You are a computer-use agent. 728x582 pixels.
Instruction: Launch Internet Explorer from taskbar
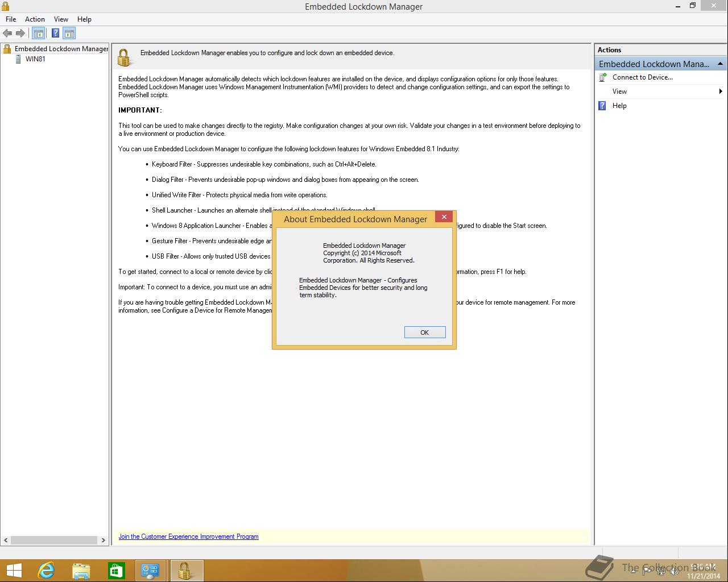coord(46,571)
